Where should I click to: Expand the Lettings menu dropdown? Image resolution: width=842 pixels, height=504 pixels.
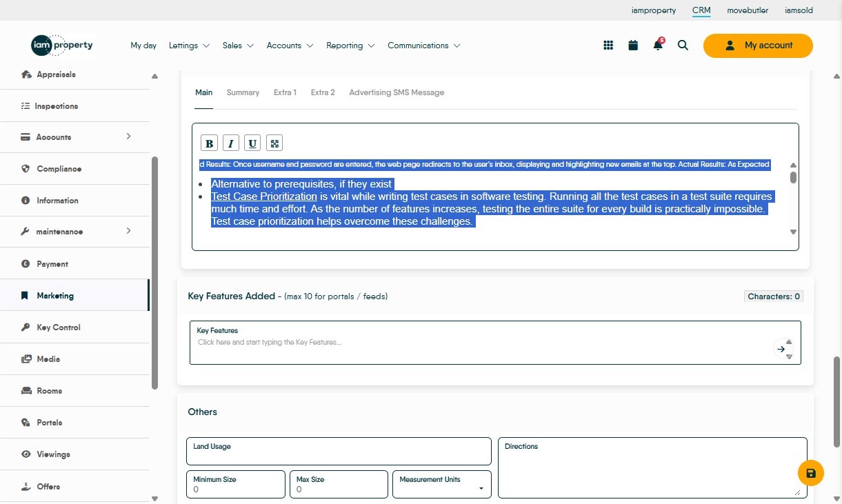coord(189,46)
